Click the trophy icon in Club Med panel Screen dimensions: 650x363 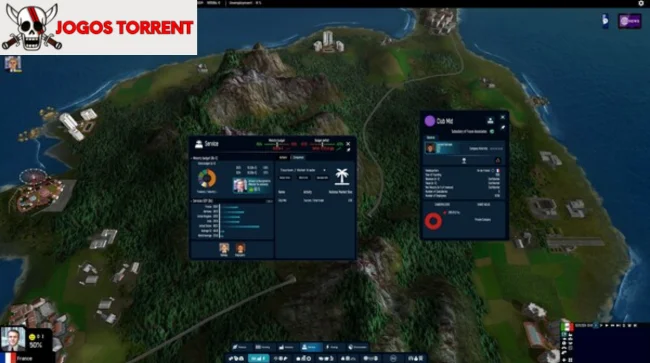(464, 160)
